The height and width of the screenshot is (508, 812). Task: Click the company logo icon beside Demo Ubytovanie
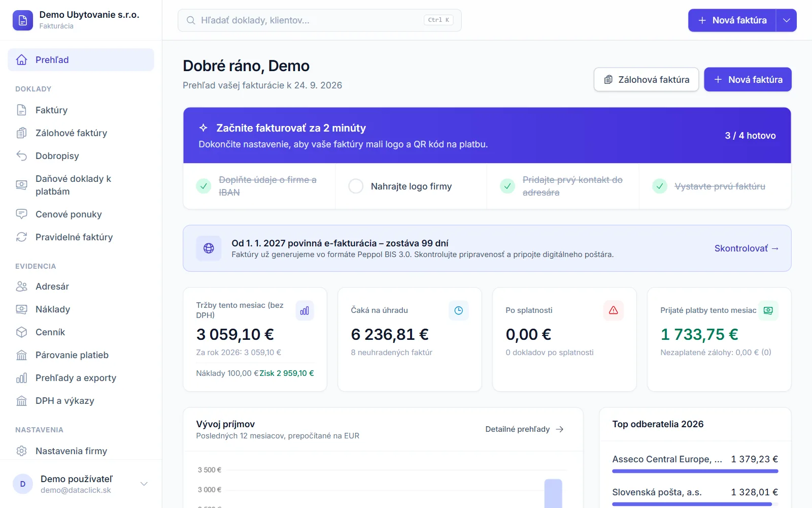(x=22, y=20)
